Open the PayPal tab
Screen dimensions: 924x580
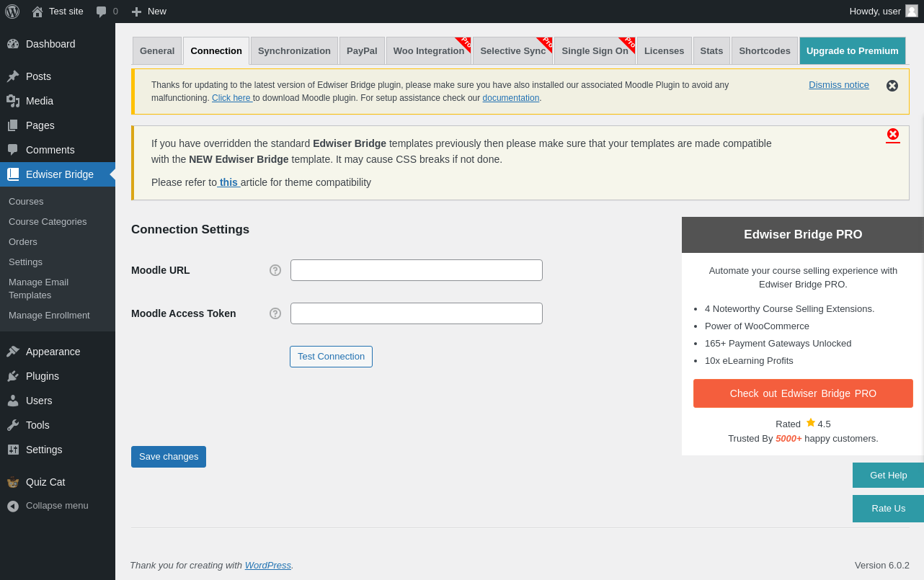pos(362,51)
